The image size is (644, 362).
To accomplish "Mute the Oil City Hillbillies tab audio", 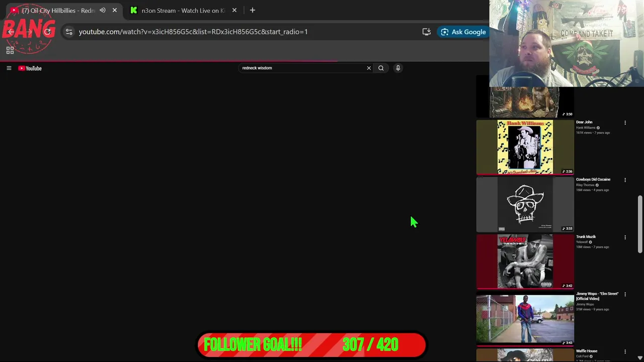I will tap(103, 10).
